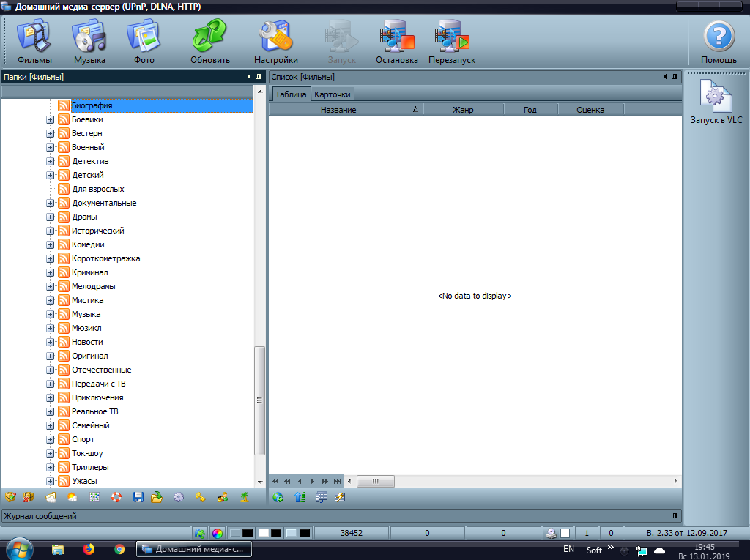750x560 pixels.
Task: Expand the Ужасы category node
Action: click(51, 481)
